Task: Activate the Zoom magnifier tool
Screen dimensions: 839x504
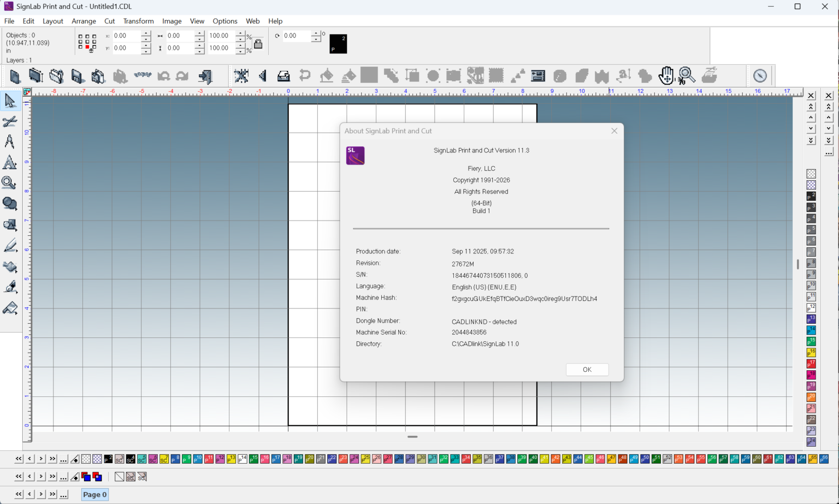Action: click(10, 183)
